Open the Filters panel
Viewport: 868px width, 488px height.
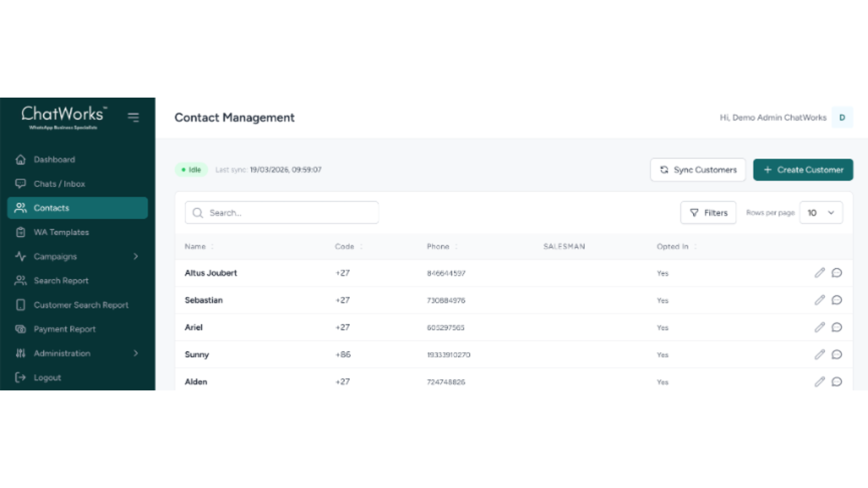(x=708, y=213)
